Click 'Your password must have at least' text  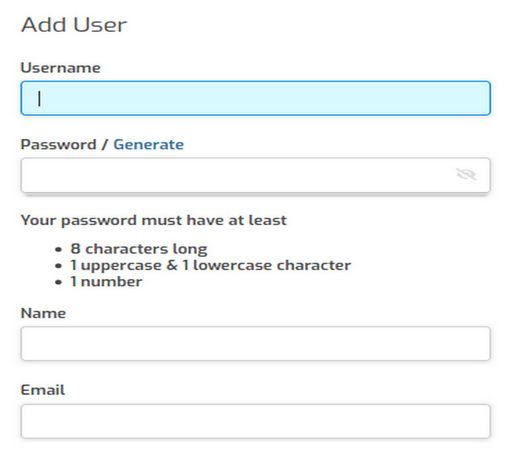[154, 220]
